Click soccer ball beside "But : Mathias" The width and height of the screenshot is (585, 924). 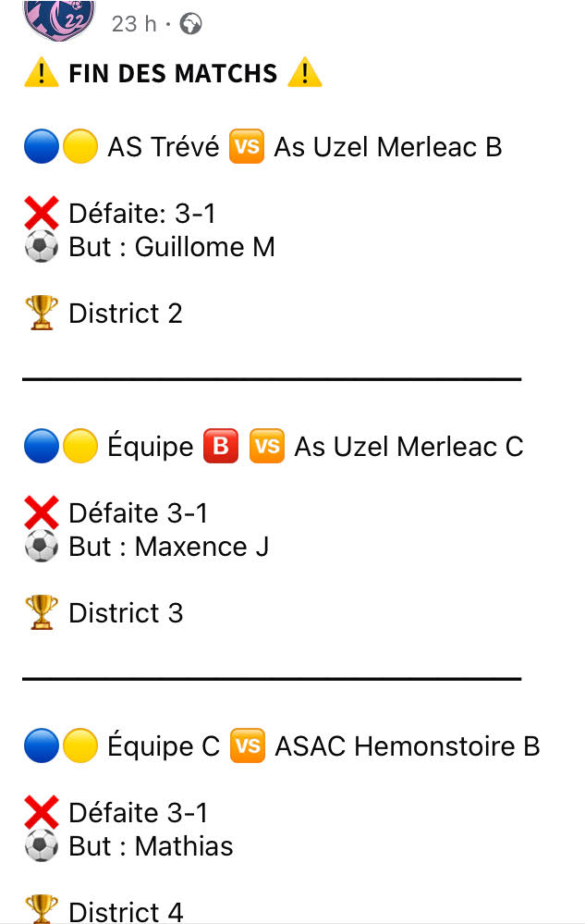coord(41,846)
